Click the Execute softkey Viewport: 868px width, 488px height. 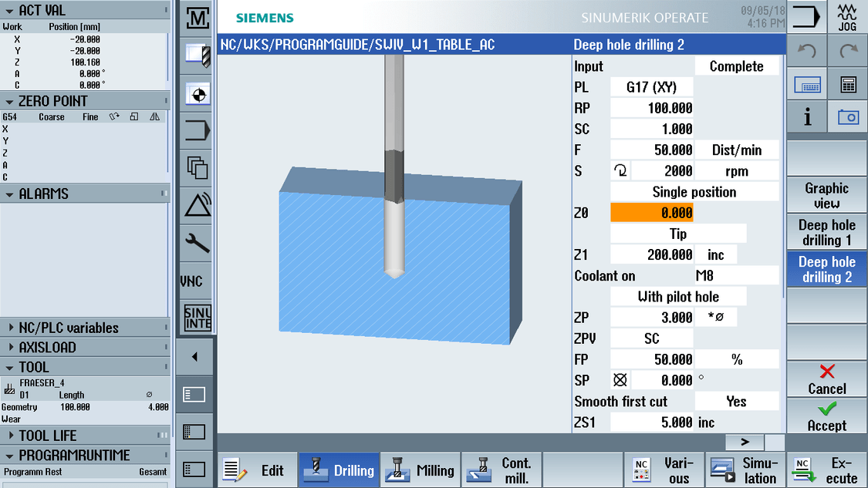point(828,470)
